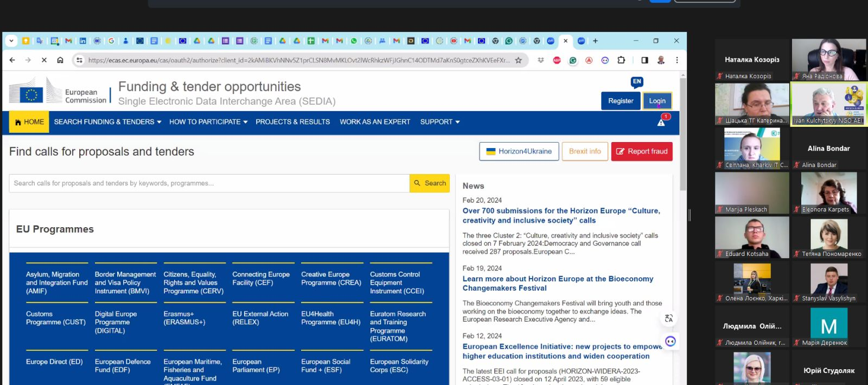Image resolution: width=868 pixels, height=385 pixels.
Task: Open European Social Fund + (ESF)
Action: point(326,366)
